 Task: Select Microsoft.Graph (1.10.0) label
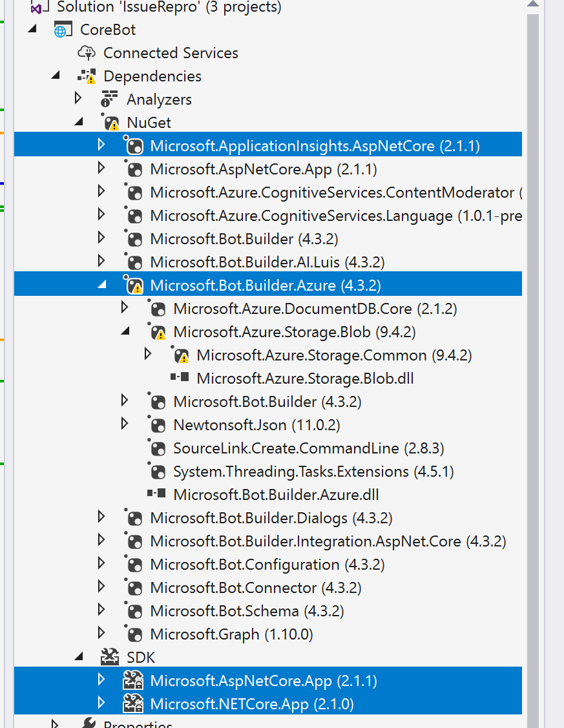232,634
